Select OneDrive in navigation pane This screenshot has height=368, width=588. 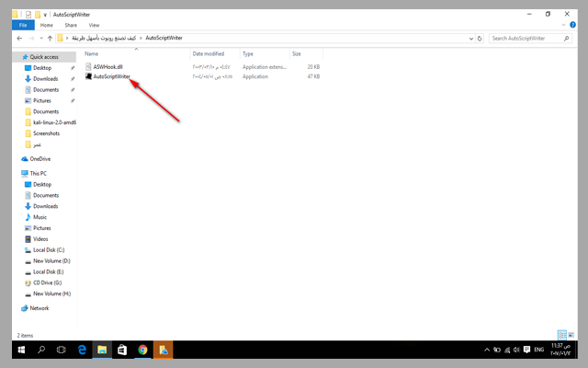pyautogui.click(x=40, y=159)
